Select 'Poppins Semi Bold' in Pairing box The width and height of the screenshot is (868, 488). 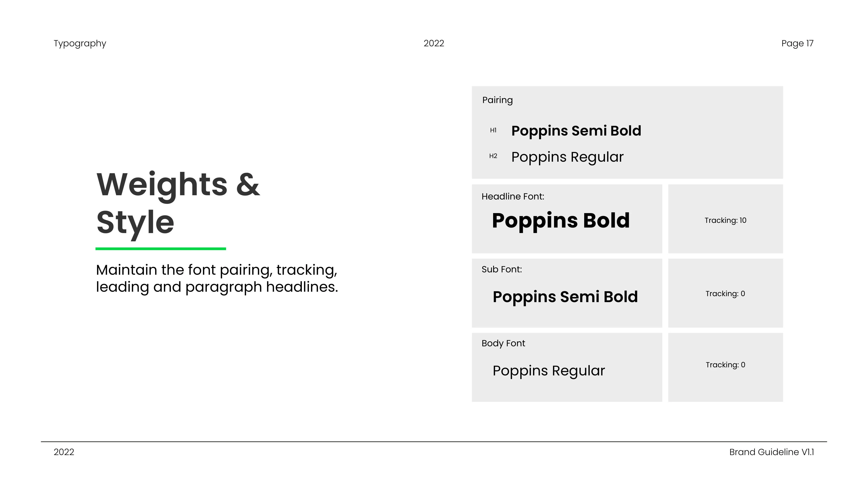pyautogui.click(x=576, y=131)
